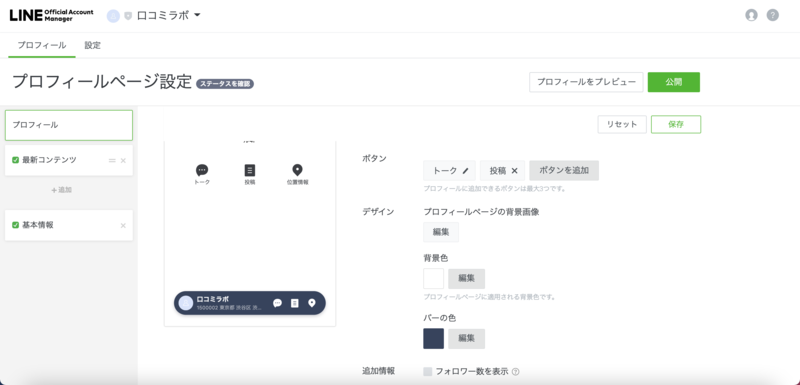Click 編集 next to 背景色 swatch

coord(466,278)
